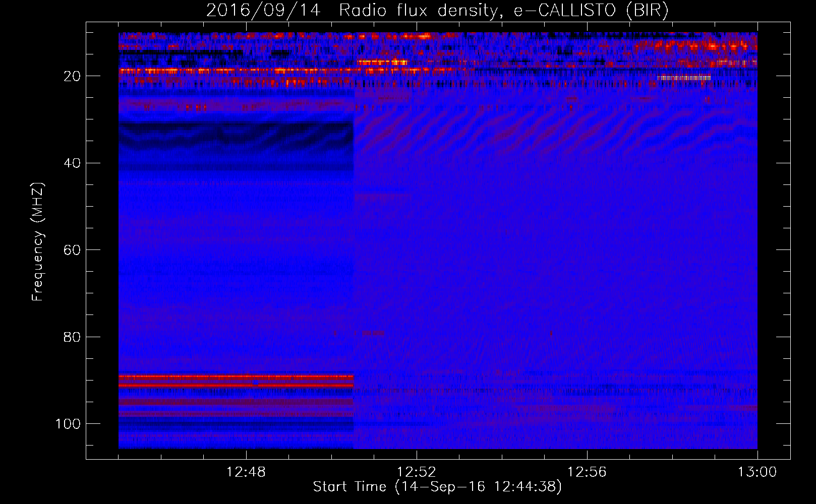Click the dark wavy band near 35 MHz
This screenshot has height=504, width=816.
pyautogui.click(x=236, y=136)
